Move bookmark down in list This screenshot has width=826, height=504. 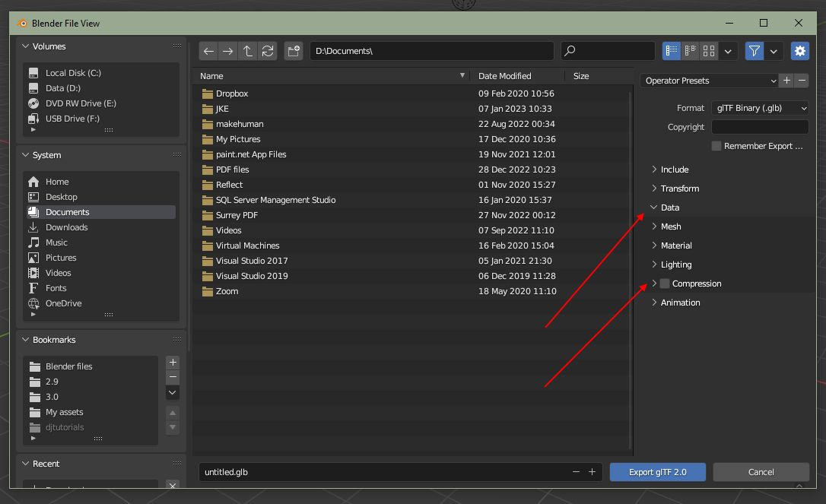point(172,427)
